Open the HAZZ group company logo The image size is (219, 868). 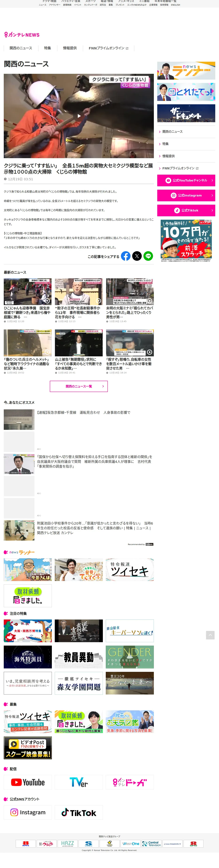68,843
